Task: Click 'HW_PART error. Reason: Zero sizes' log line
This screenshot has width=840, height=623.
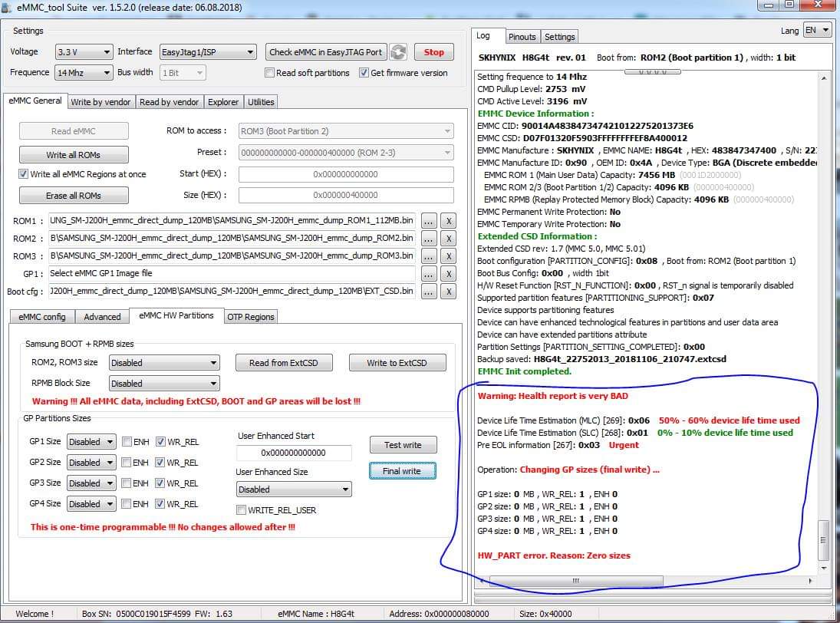Action: coord(554,555)
